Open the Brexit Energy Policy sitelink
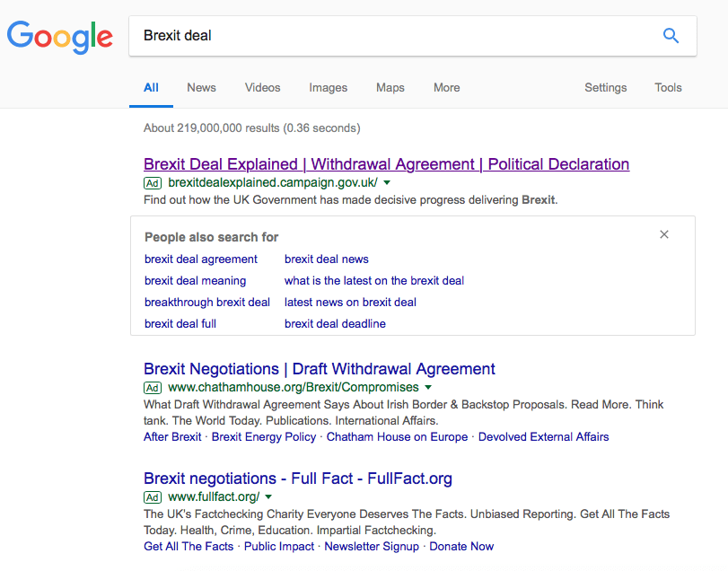The image size is (728, 571). point(264,437)
